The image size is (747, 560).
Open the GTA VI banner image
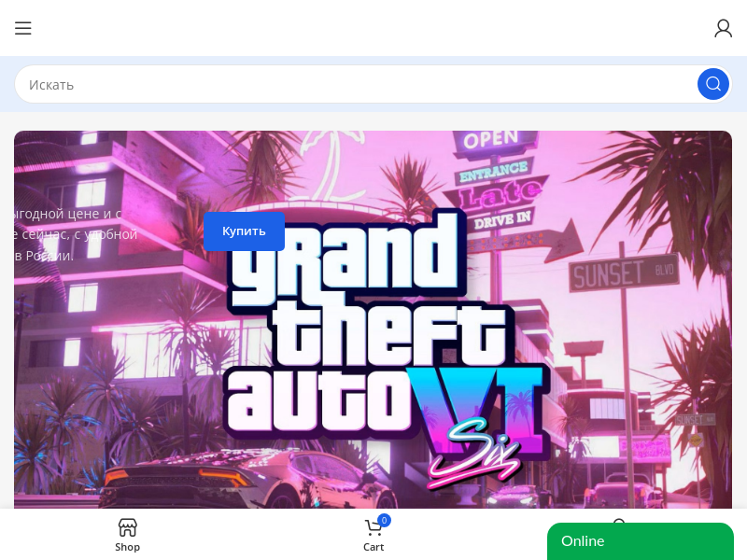[373, 319]
